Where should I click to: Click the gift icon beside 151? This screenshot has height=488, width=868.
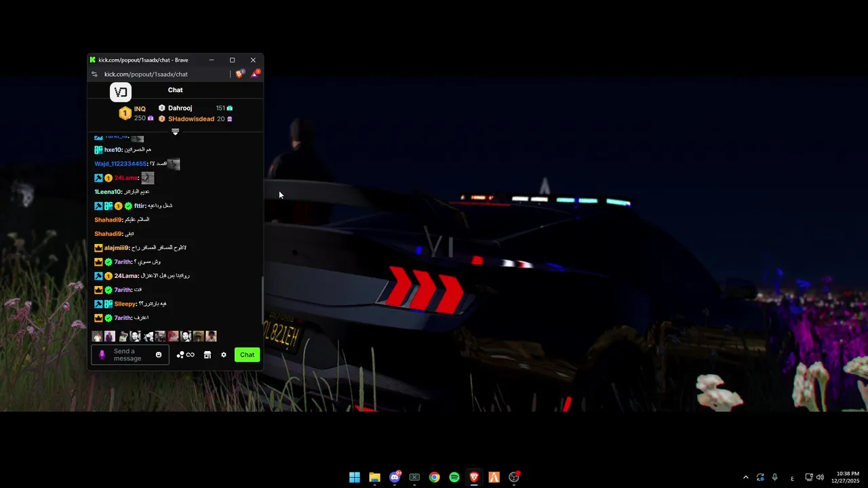(x=230, y=108)
